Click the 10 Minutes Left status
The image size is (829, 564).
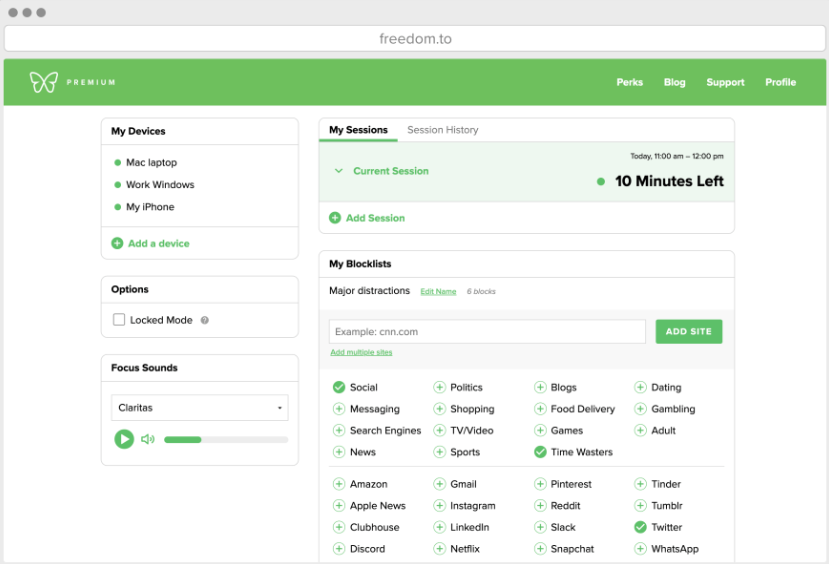click(x=669, y=181)
